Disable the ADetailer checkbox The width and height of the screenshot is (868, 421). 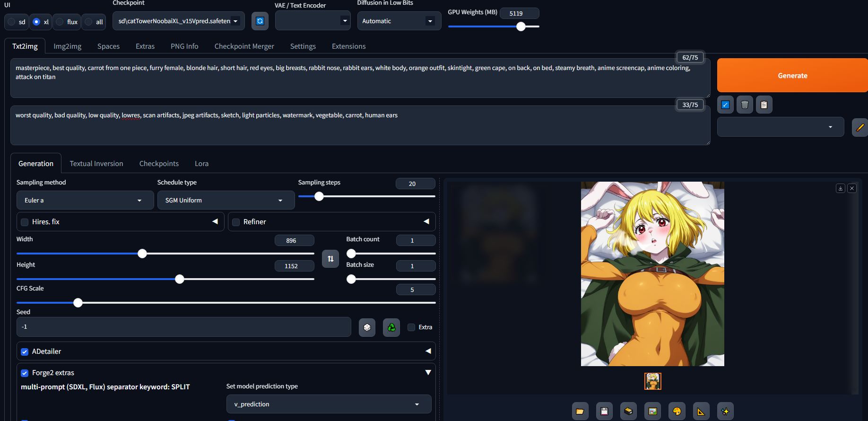click(25, 351)
